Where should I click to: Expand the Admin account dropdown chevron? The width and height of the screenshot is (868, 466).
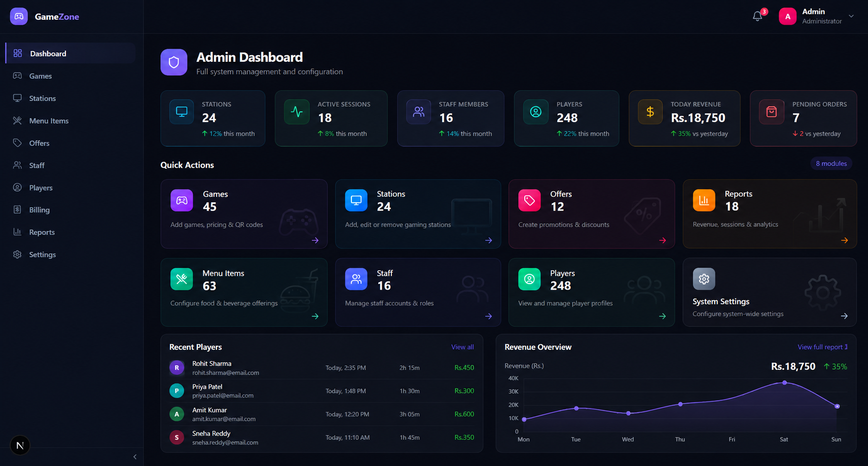point(851,16)
